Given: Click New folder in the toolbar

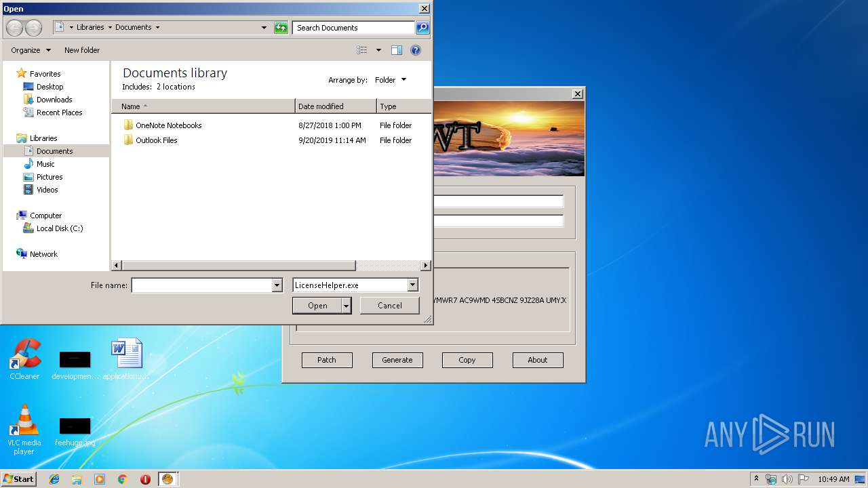Looking at the screenshot, I should pyautogui.click(x=82, y=50).
